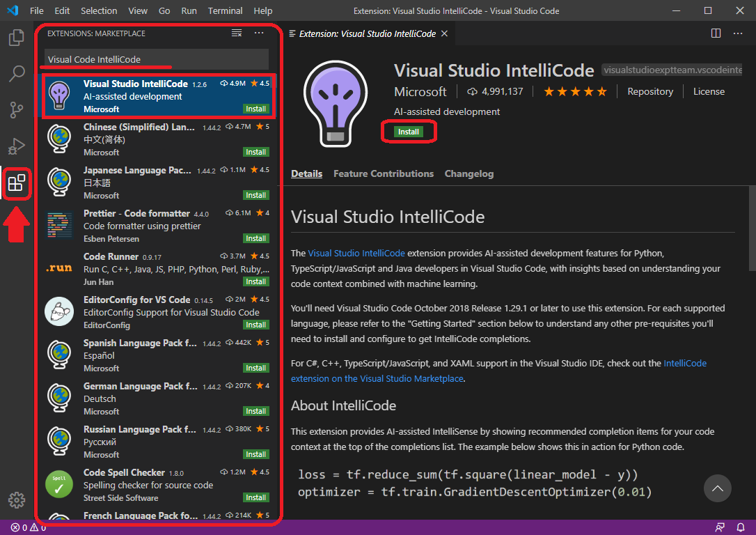Viewport: 756px width, 535px height.
Task: Open the Run menu
Action: 189,10
